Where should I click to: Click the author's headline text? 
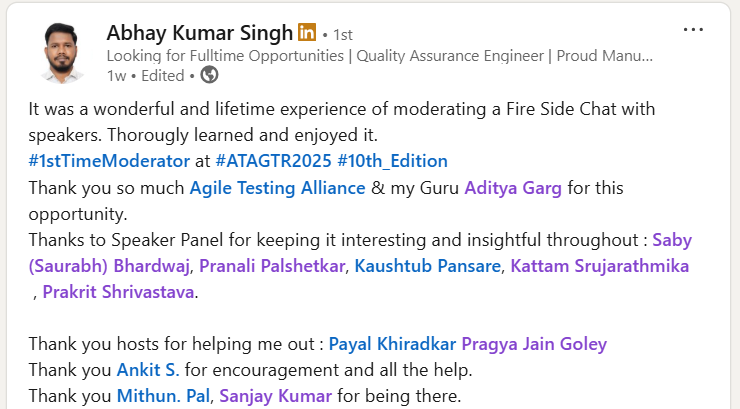pos(380,55)
